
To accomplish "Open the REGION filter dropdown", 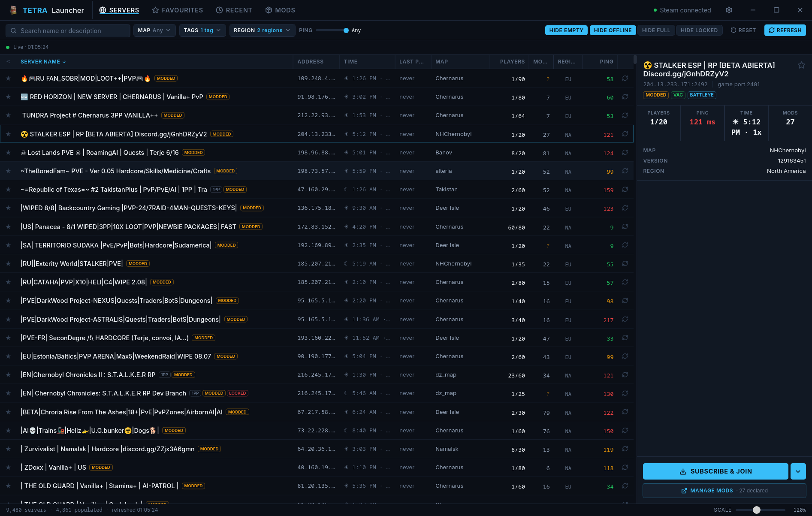I will click(x=262, y=30).
